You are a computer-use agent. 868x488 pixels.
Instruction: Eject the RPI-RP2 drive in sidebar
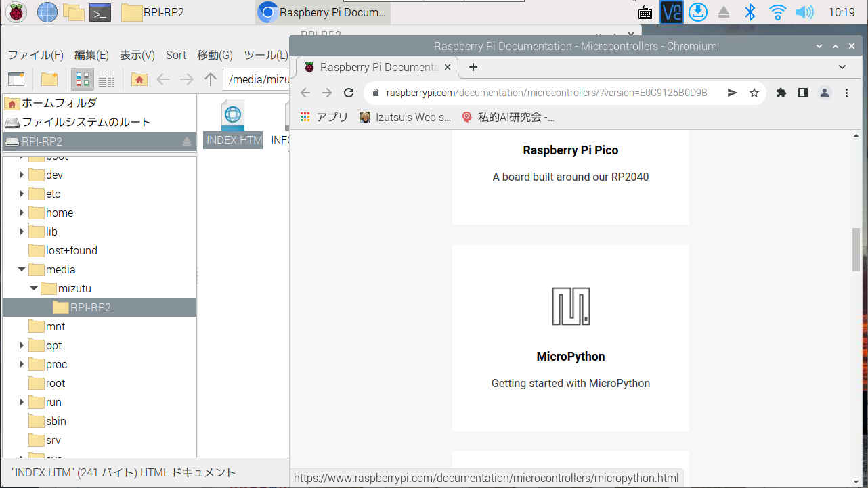(x=187, y=141)
